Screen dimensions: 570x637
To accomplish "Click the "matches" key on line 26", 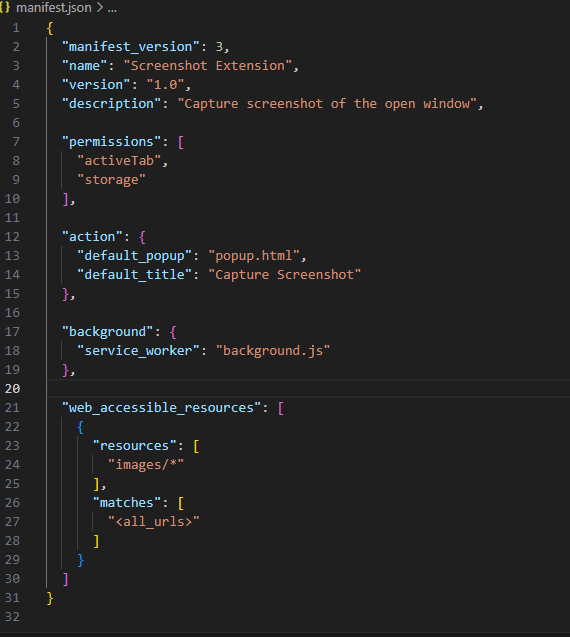I will (126, 503).
